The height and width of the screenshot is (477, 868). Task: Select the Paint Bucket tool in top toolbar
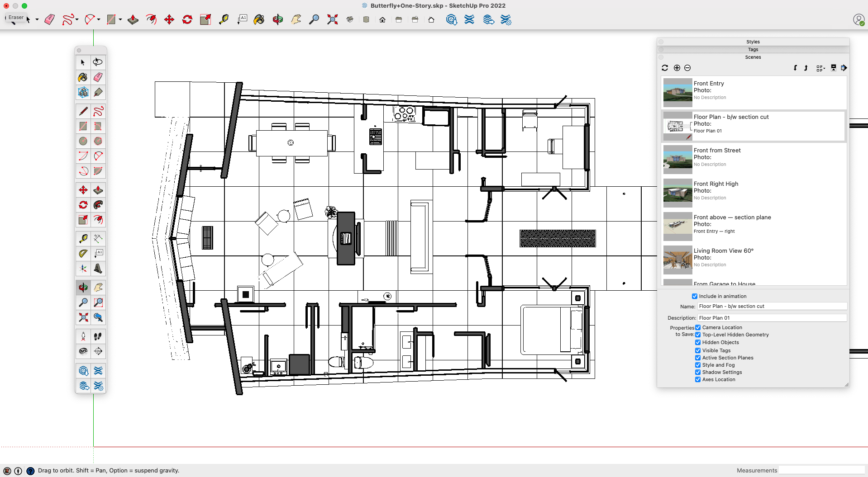[259, 19]
